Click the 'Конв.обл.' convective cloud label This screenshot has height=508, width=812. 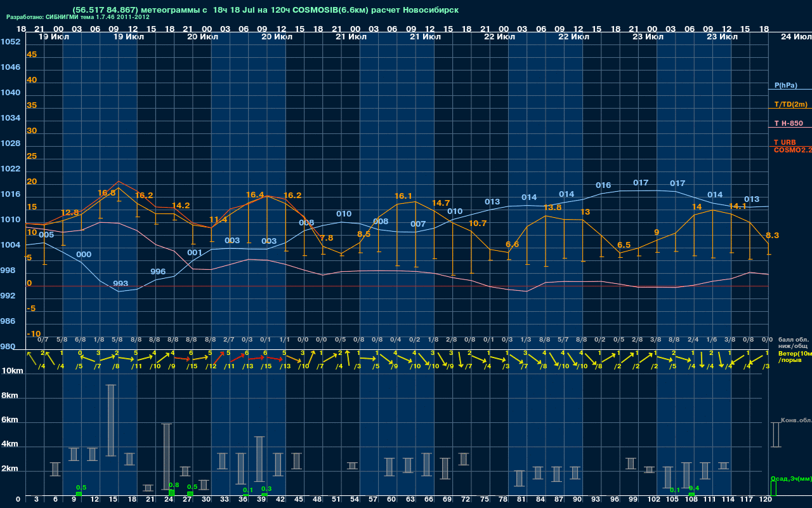click(796, 420)
